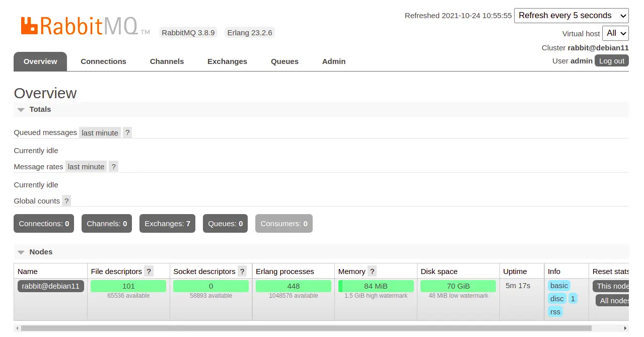The height and width of the screenshot is (337, 644).
Task: Click the Erlang 23.2.6 version badge
Action: [x=250, y=33]
